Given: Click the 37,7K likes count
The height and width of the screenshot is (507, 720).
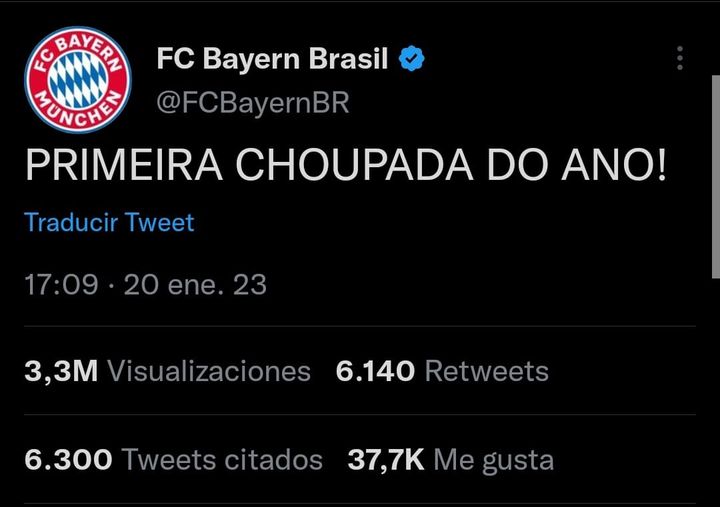Looking at the screenshot, I should coord(386,459).
